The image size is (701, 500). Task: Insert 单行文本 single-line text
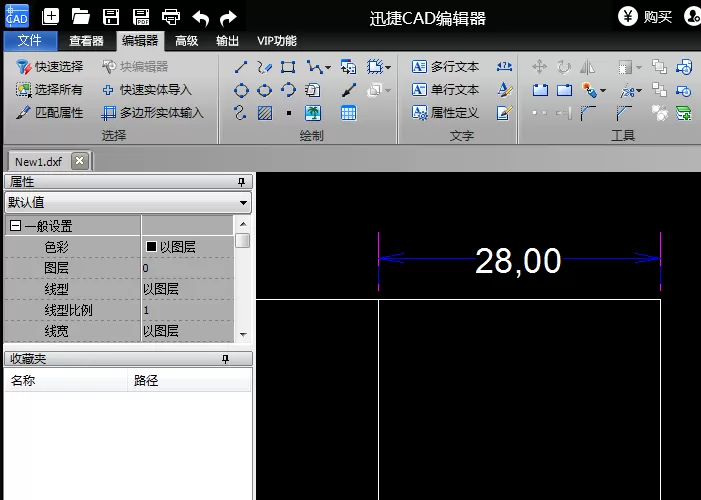pos(445,90)
